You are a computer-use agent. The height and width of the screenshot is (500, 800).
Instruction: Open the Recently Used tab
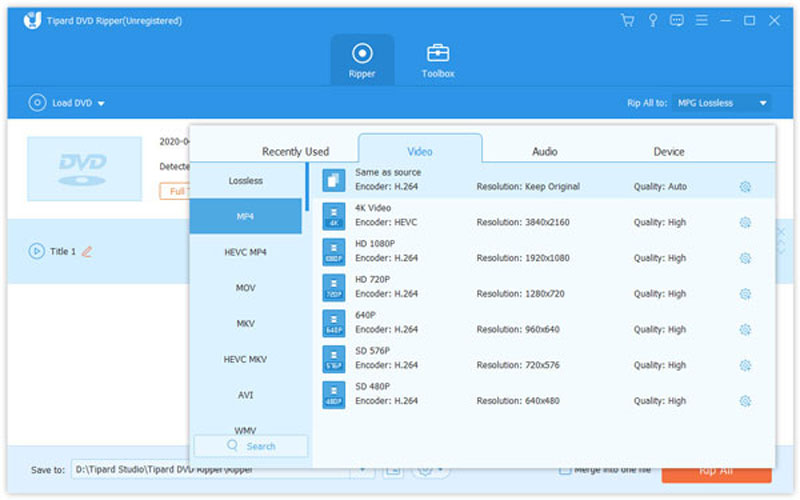tap(295, 152)
